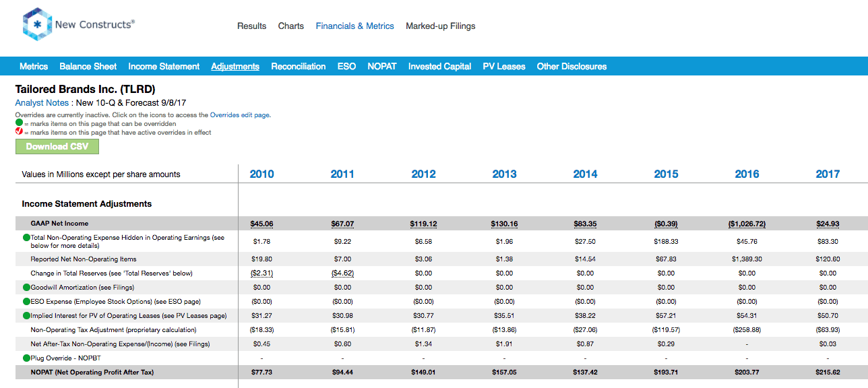Select the 2017 NOPAT value $215.62
The width and height of the screenshot is (868, 388).
(828, 373)
